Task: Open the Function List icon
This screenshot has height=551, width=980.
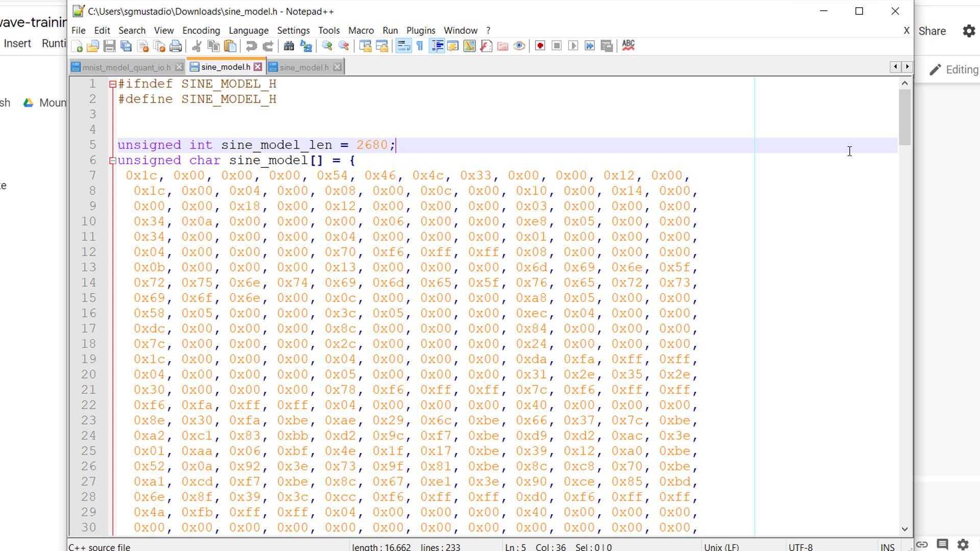Action: pos(486,46)
